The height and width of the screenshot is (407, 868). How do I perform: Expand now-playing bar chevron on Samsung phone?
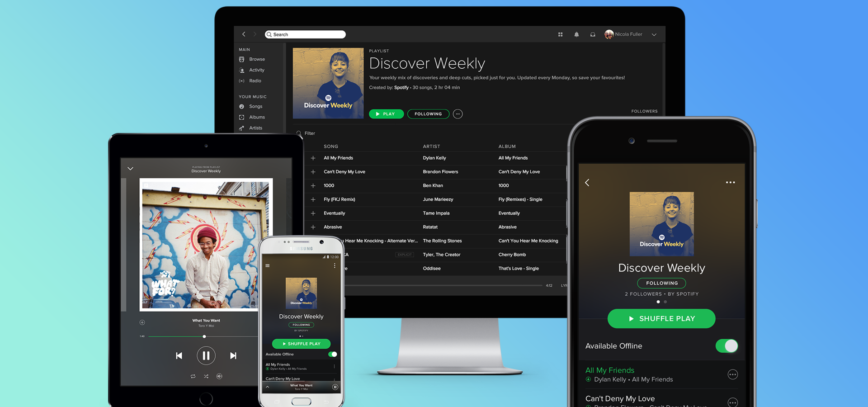(268, 387)
